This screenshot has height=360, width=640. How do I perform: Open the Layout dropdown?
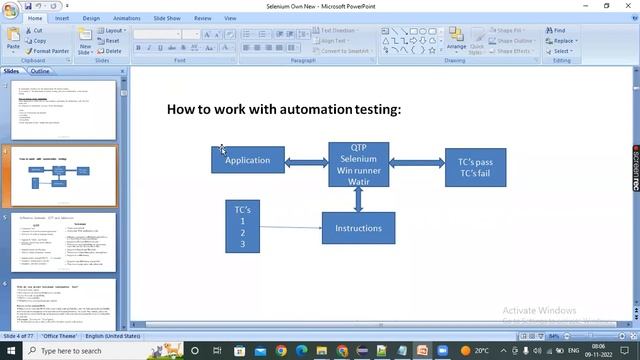[x=112, y=31]
